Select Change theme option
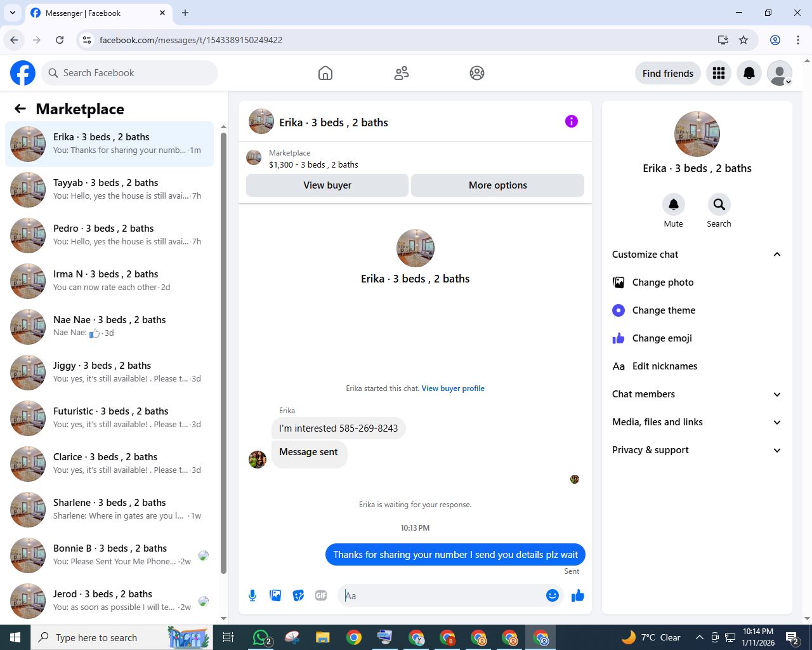 697,310
